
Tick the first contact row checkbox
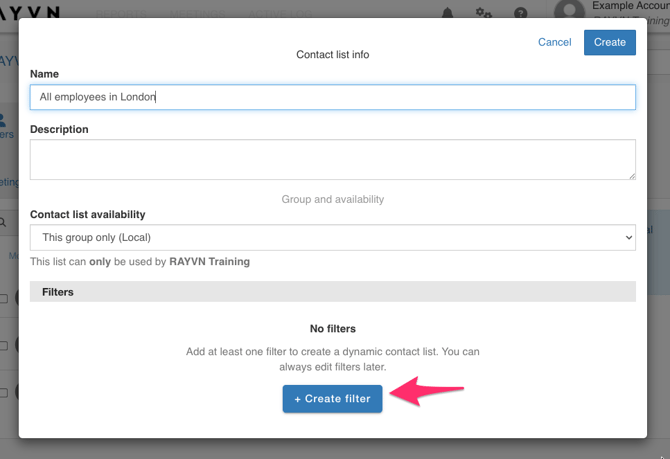[5, 298]
